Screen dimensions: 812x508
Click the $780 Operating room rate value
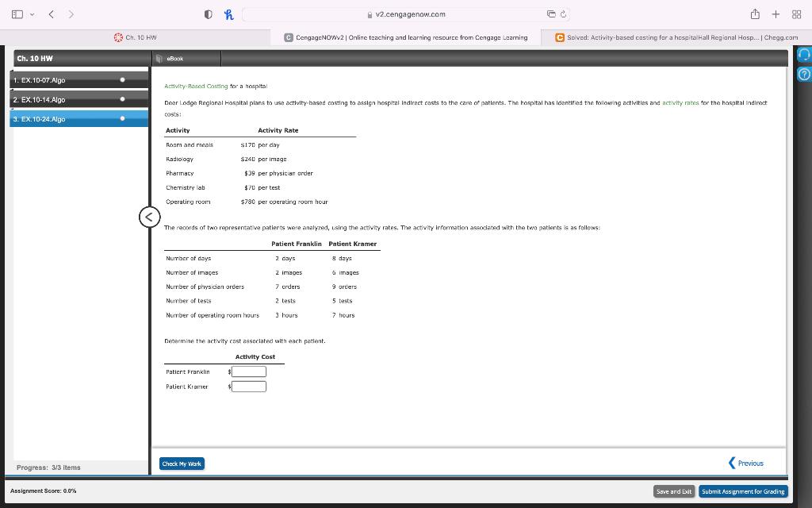[x=247, y=202]
